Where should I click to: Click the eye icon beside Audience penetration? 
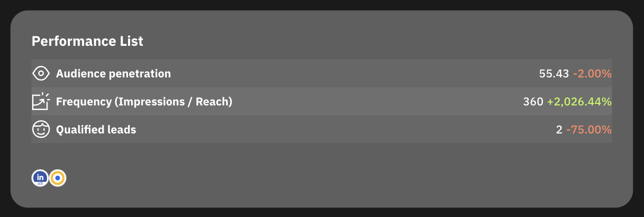[40, 73]
